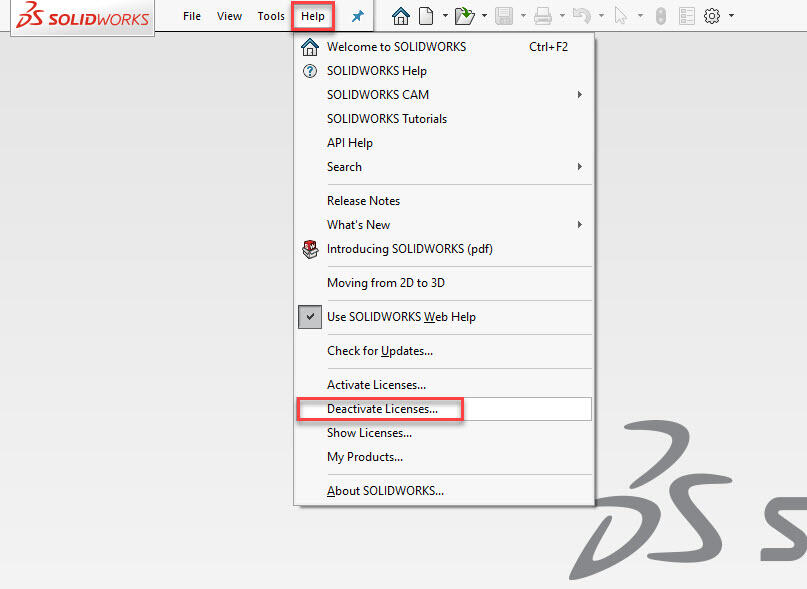Open the Options gear icon

[x=712, y=16]
